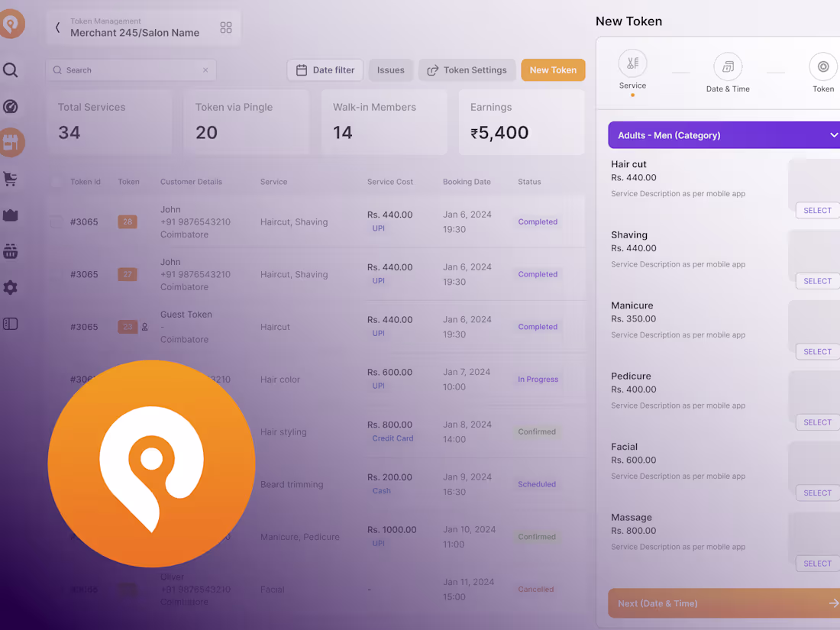Select the search icon in the left sidebar

click(x=11, y=69)
